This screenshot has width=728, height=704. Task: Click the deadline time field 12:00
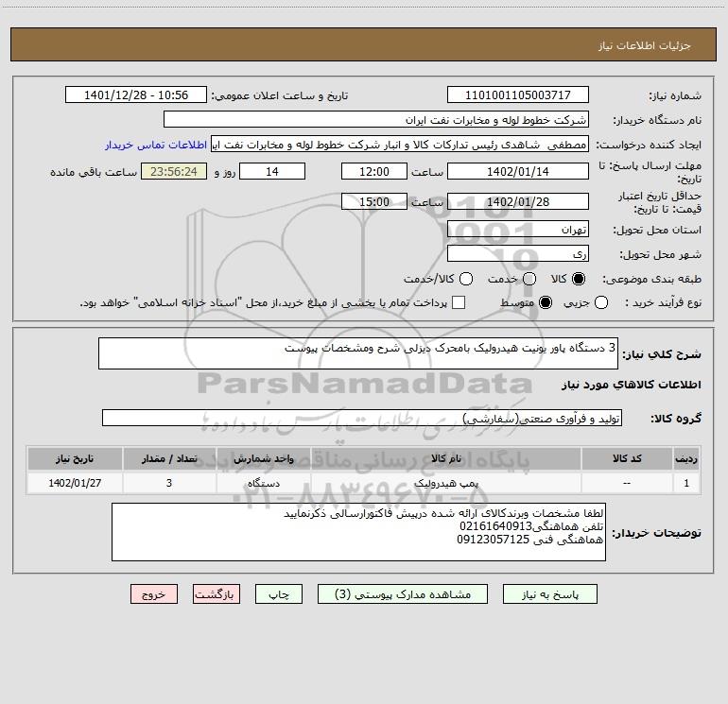pos(374,172)
